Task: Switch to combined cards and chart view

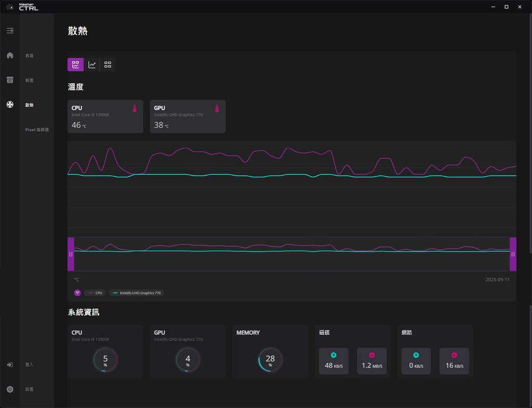Action: (x=75, y=64)
